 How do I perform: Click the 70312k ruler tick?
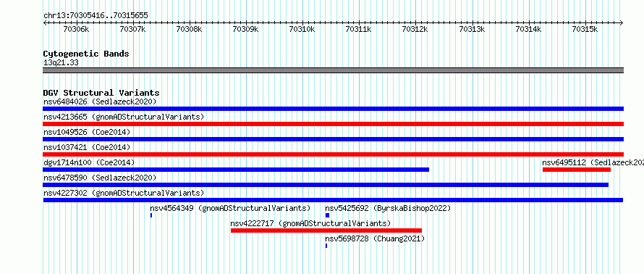coord(415,29)
